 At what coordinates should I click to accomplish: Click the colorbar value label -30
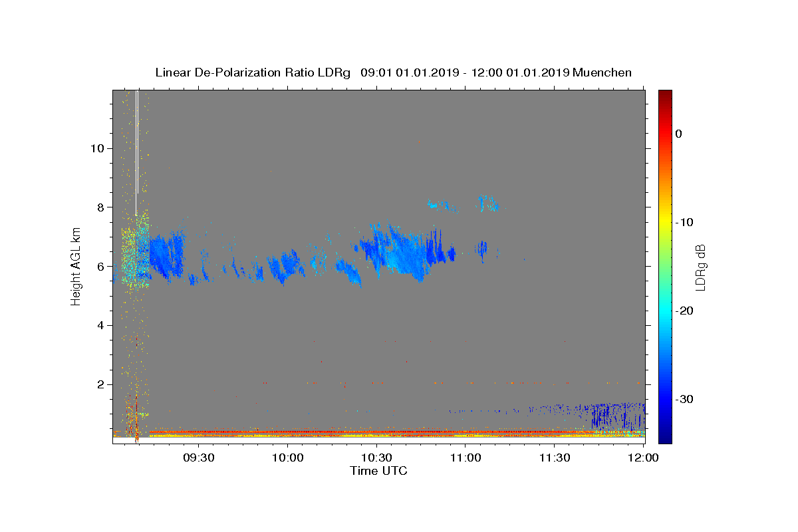point(684,399)
